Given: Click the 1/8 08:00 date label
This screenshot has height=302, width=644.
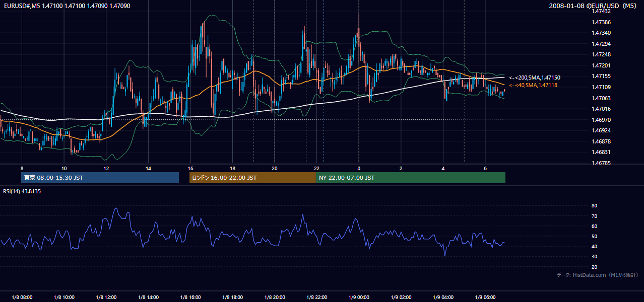Looking at the screenshot, I should pos(22,297).
